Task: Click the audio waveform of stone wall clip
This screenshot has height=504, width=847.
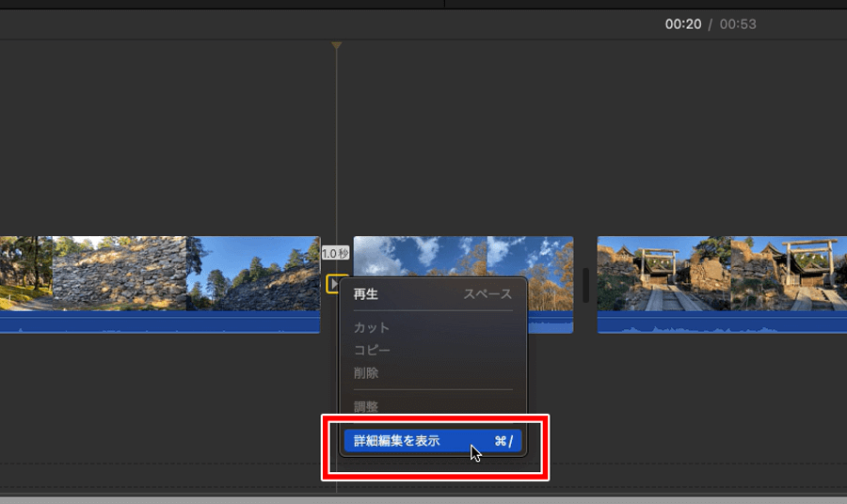Action: click(160, 323)
